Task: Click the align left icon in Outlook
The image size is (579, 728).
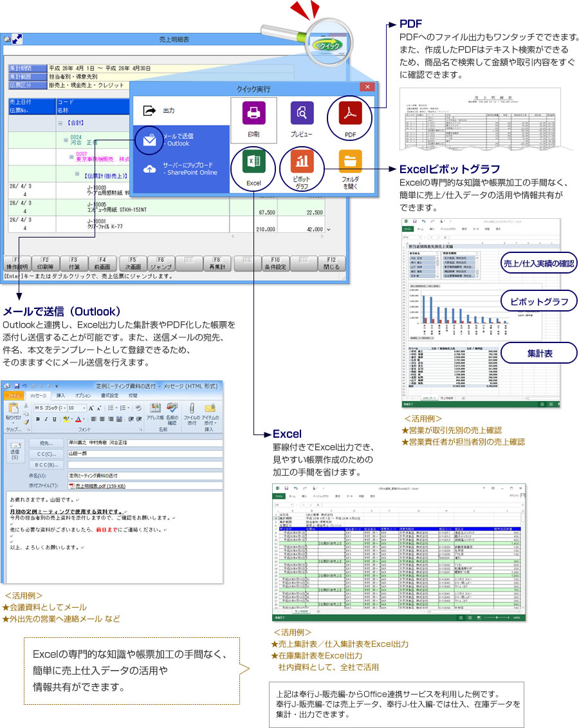Action: coord(94,419)
